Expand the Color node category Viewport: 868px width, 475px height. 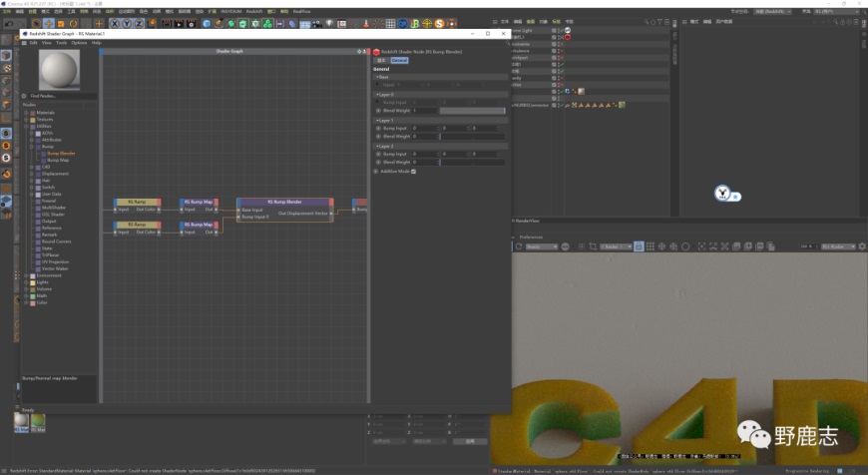26,302
